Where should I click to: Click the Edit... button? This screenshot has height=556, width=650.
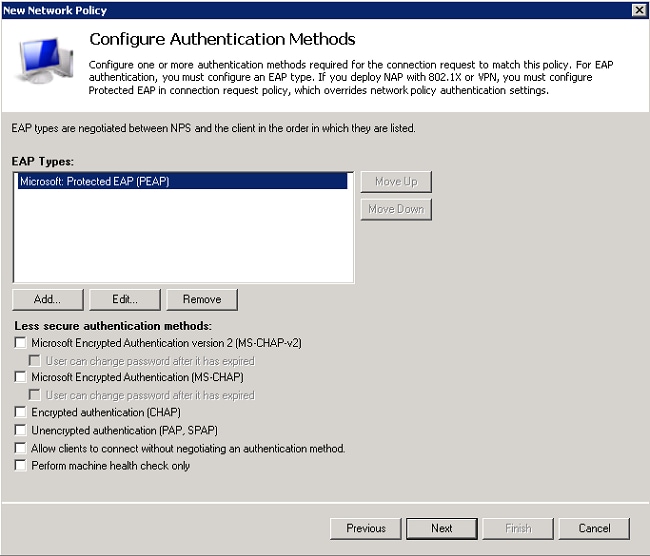pos(125,299)
